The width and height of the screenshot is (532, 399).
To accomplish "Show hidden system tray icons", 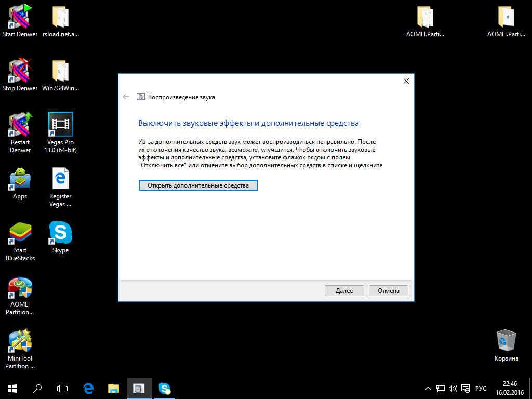I will (x=428, y=388).
